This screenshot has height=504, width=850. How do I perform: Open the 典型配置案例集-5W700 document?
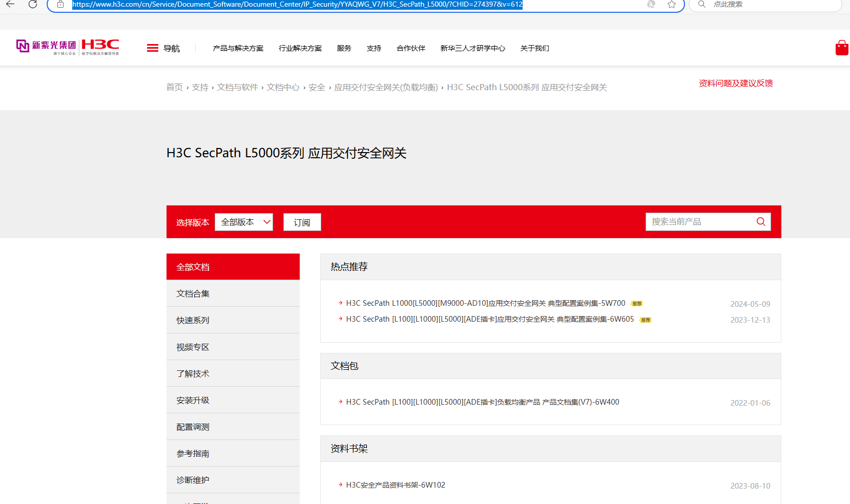(x=486, y=303)
